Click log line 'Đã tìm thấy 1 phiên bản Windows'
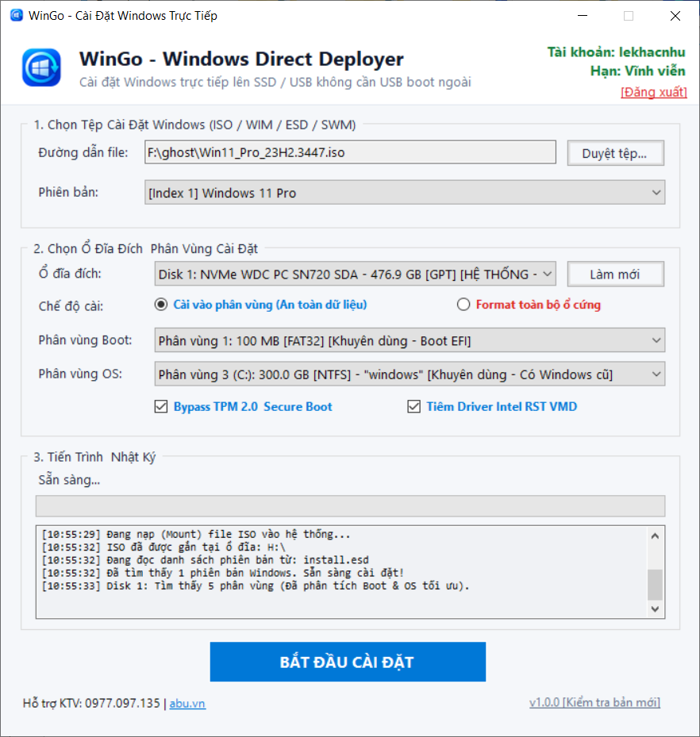The image size is (700, 737). (x=223, y=573)
